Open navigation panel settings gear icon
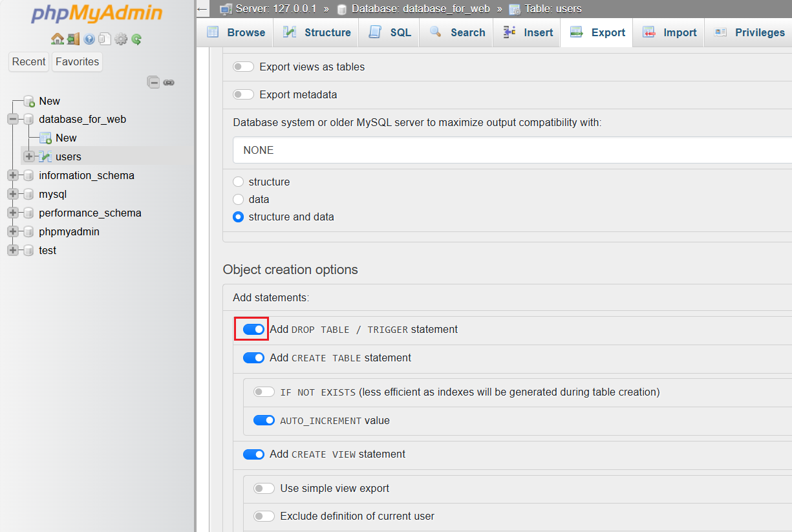This screenshot has height=532, width=792. coord(121,39)
